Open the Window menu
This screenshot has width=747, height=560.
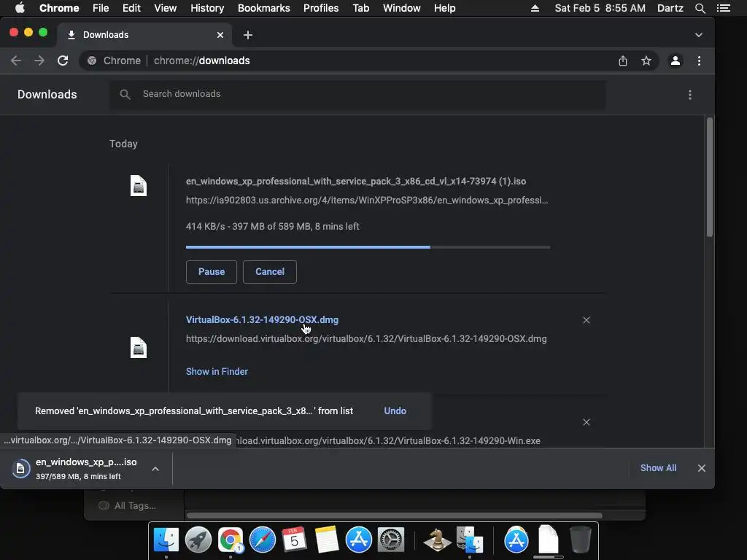(x=402, y=8)
